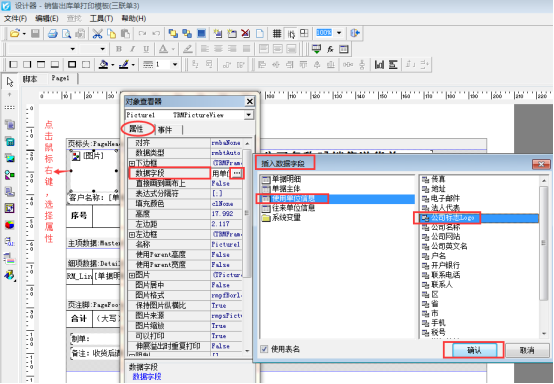Viewport: 554px width, 384px height.
Task: Click the 取消 button
Action: 527,350
